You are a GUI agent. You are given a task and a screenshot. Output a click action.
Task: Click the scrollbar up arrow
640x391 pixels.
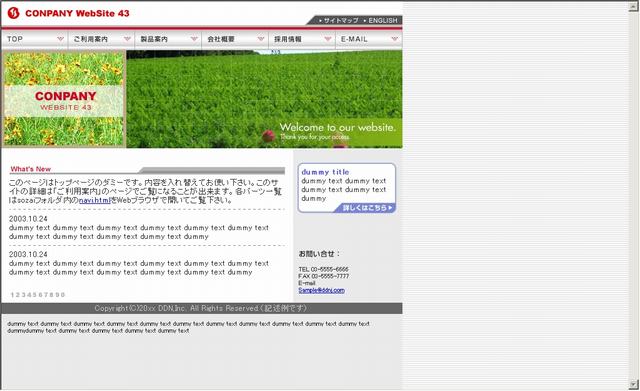[633, 7]
